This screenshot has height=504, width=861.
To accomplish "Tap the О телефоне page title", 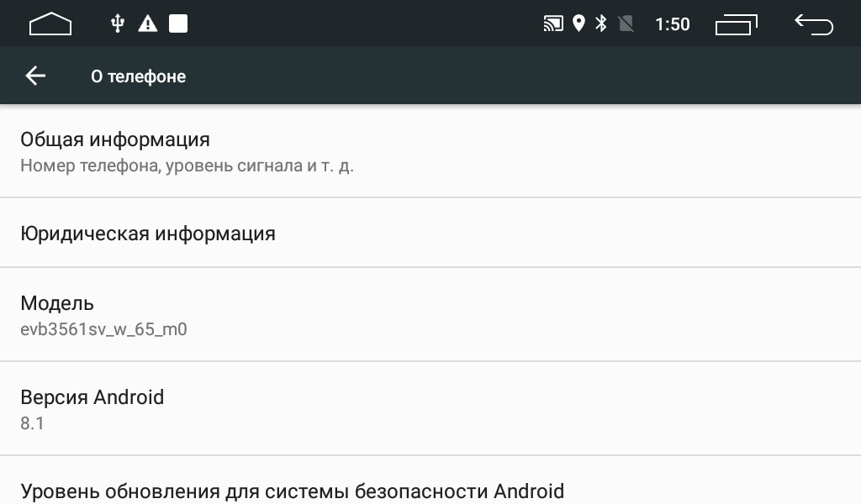I will [139, 76].
